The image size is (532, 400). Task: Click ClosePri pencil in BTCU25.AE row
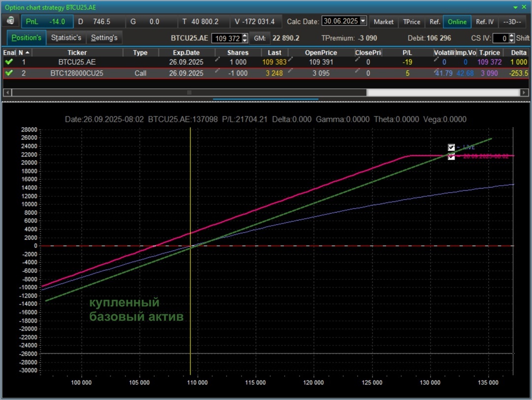coord(357,60)
